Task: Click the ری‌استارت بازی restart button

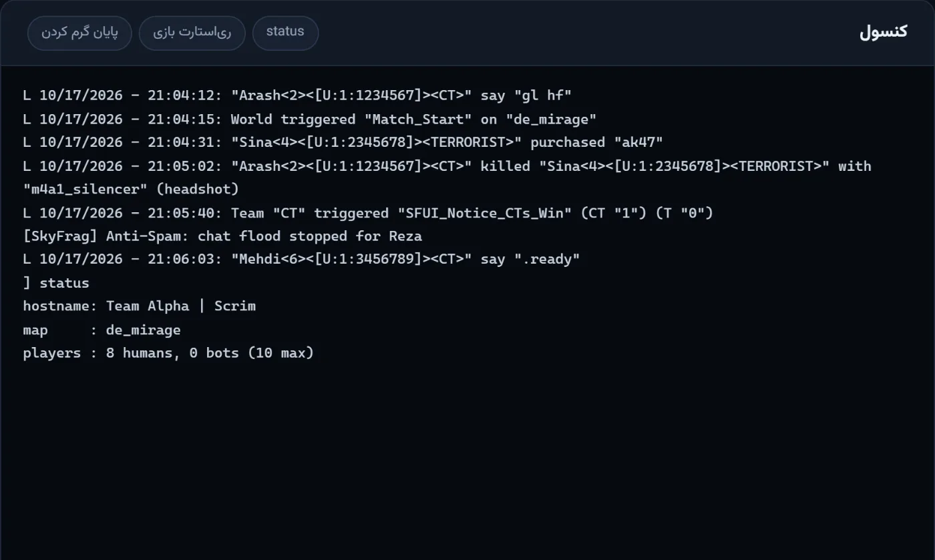Action: (x=192, y=33)
